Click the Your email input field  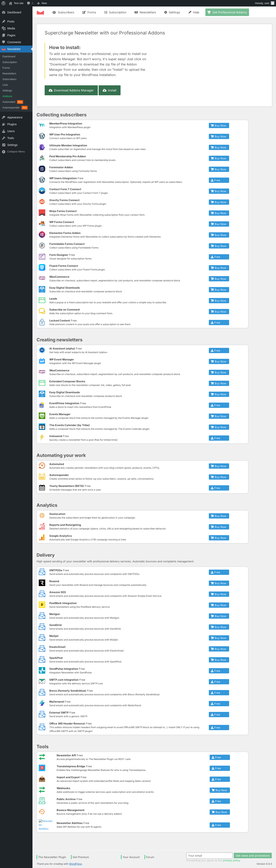coord(209,855)
